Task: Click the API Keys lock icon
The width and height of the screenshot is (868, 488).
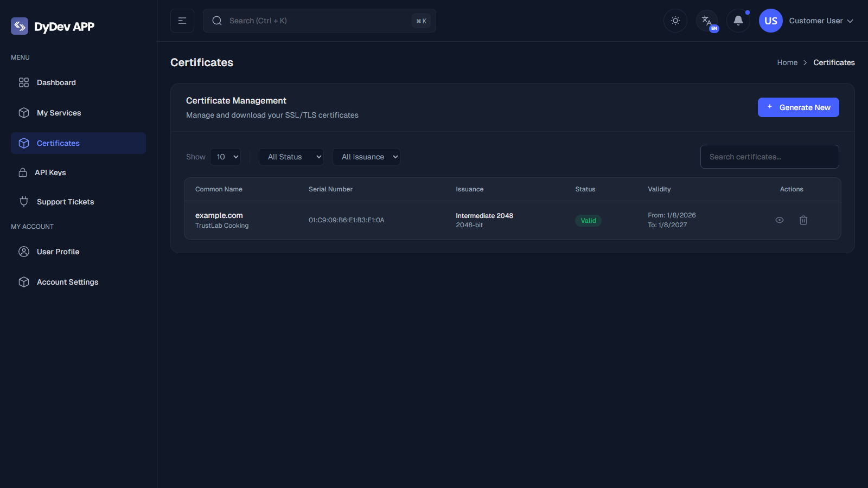Action: tap(23, 172)
